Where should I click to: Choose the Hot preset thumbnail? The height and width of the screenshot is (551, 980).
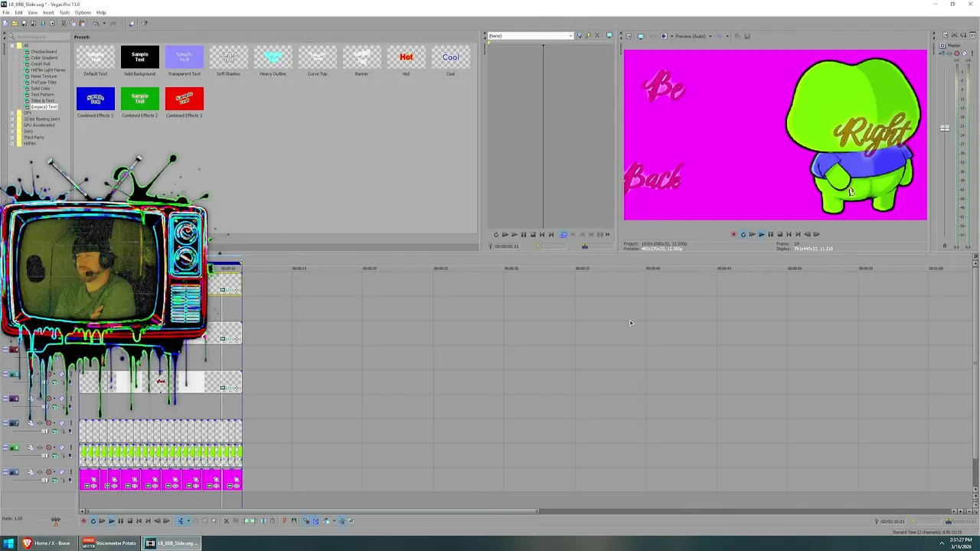tap(407, 57)
